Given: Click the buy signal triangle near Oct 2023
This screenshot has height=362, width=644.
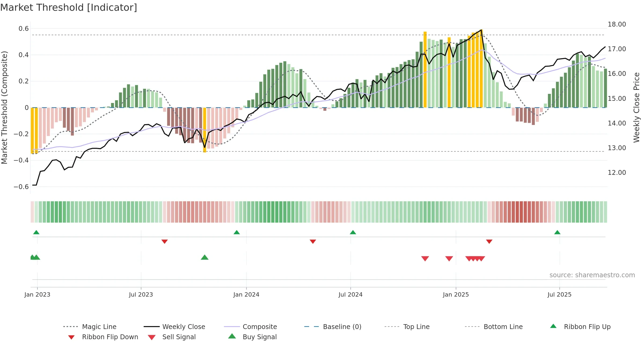Looking at the screenshot, I should (205, 257).
